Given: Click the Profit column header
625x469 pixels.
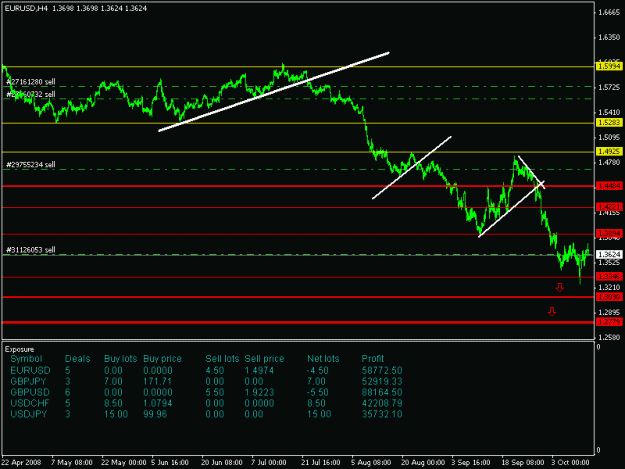Looking at the screenshot, I should pyautogui.click(x=373, y=359).
